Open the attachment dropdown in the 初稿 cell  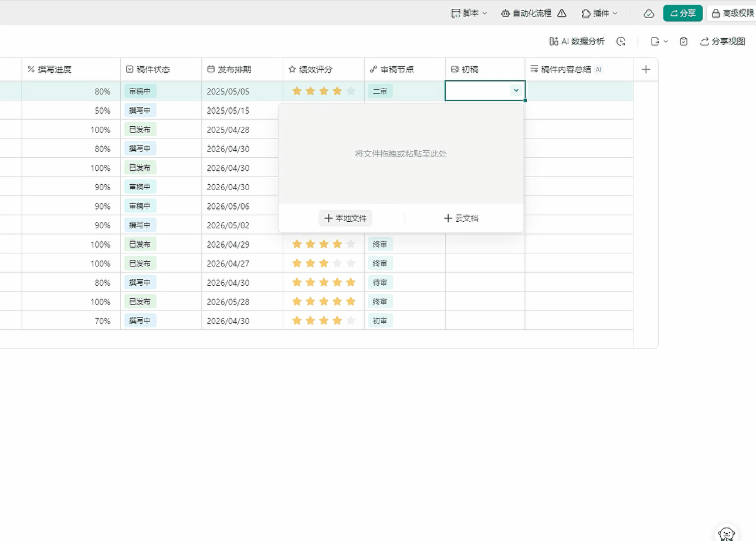516,90
